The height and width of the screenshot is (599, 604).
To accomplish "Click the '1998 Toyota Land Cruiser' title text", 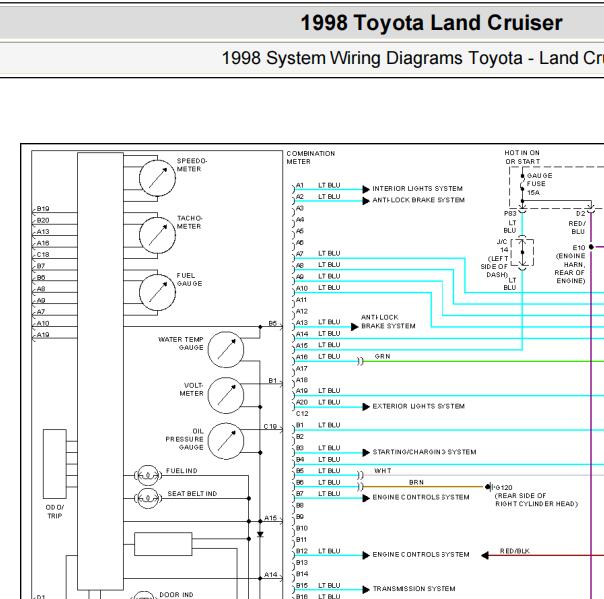I will coord(431,23).
